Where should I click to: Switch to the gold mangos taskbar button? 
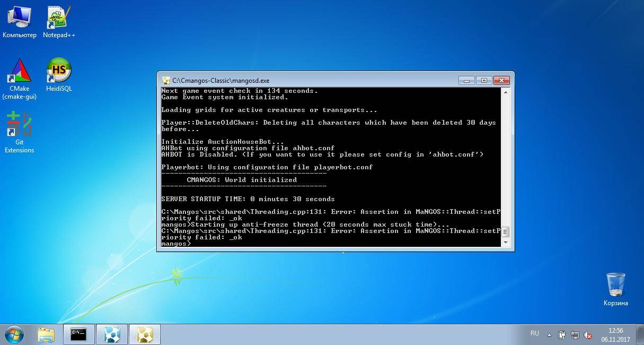tap(145, 335)
